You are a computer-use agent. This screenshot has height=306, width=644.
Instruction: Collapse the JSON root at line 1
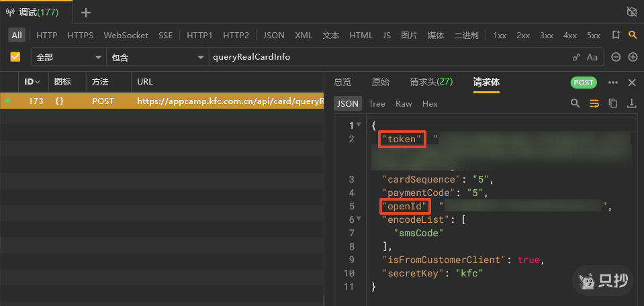coord(359,125)
